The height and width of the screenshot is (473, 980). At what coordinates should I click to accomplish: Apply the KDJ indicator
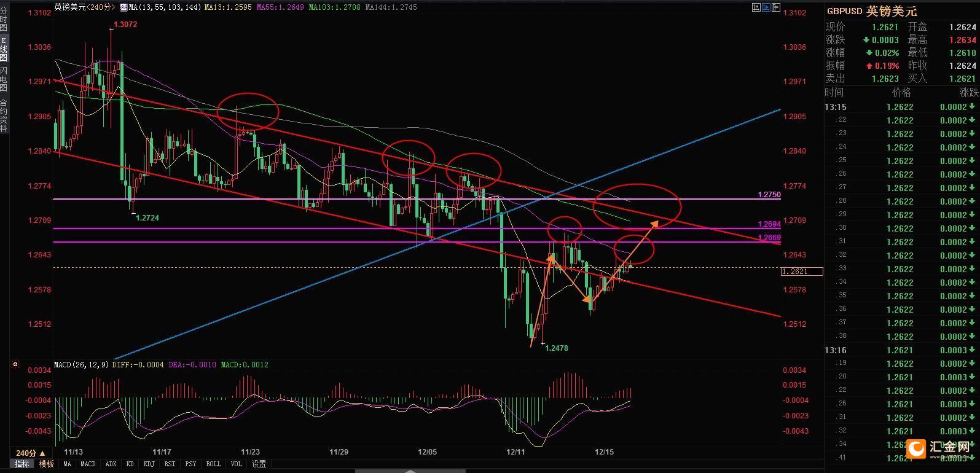click(x=149, y=464)
